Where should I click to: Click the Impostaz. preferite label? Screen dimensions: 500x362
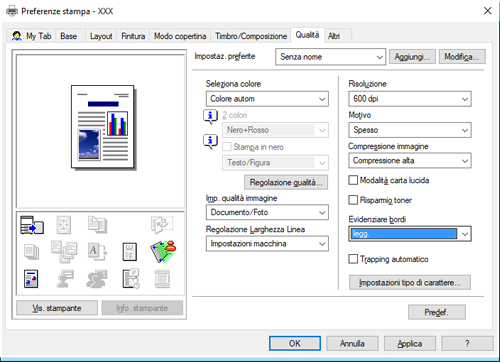coord(225,56)
